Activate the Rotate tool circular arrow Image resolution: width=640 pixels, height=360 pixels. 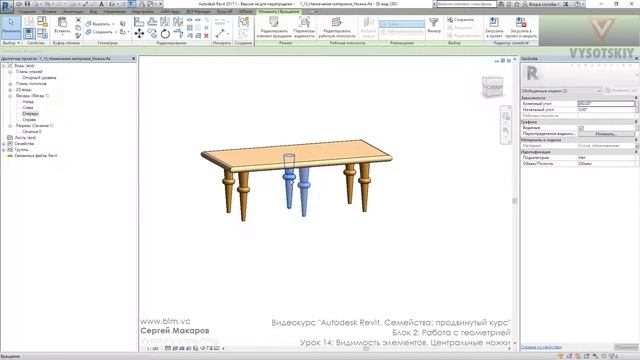click(165, 34)
